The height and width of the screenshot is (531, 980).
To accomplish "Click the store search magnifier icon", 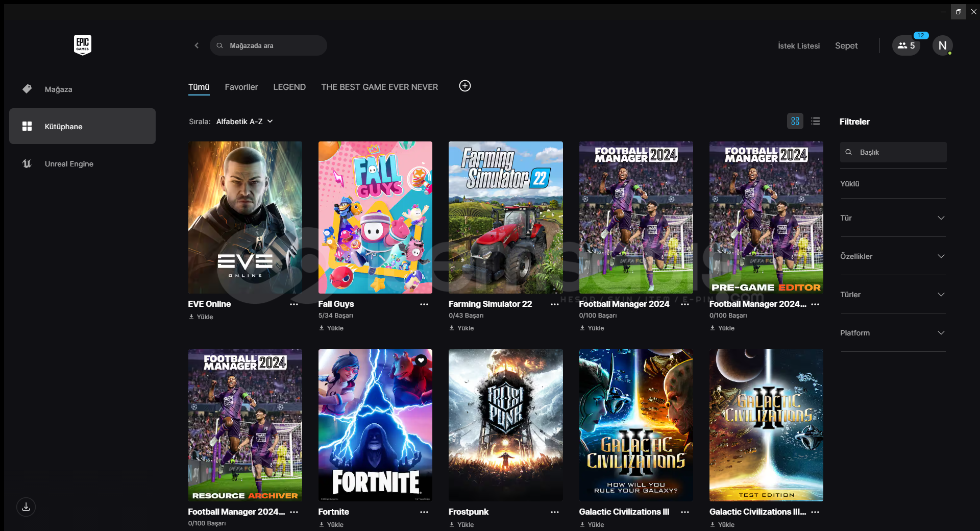I will [x=219, y=45].
